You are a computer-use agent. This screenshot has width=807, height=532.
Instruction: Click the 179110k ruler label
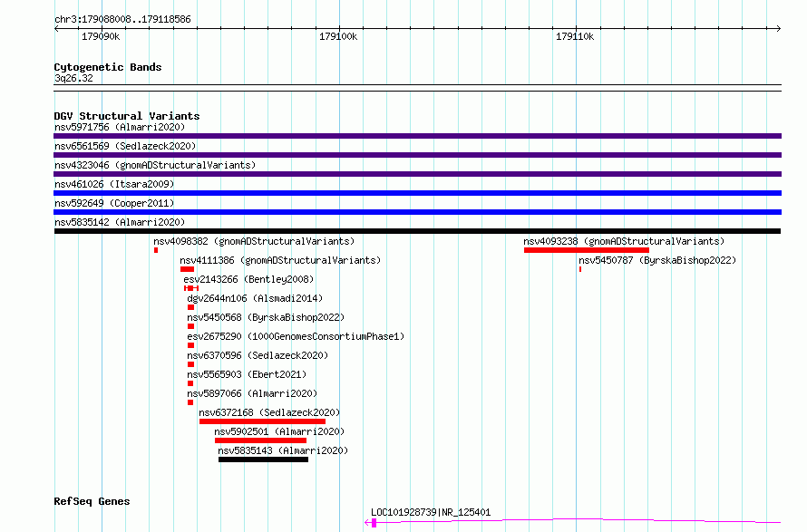[x=575, y=36]
